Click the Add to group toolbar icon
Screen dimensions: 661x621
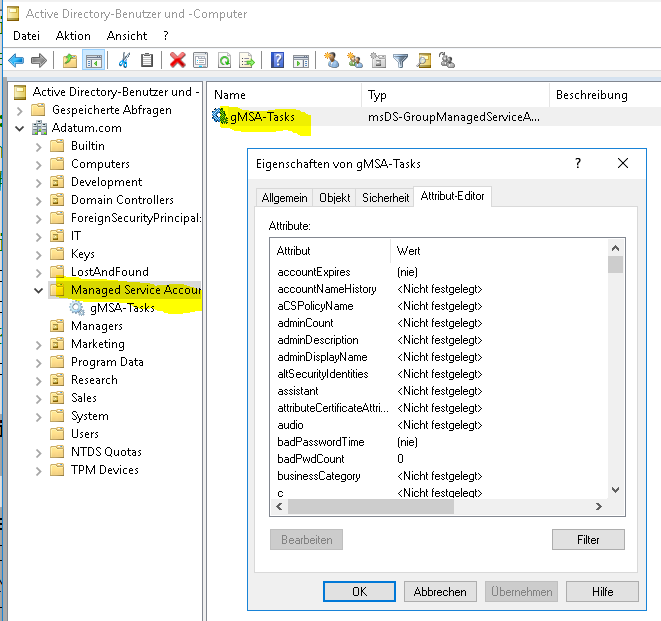coord(447,60)
